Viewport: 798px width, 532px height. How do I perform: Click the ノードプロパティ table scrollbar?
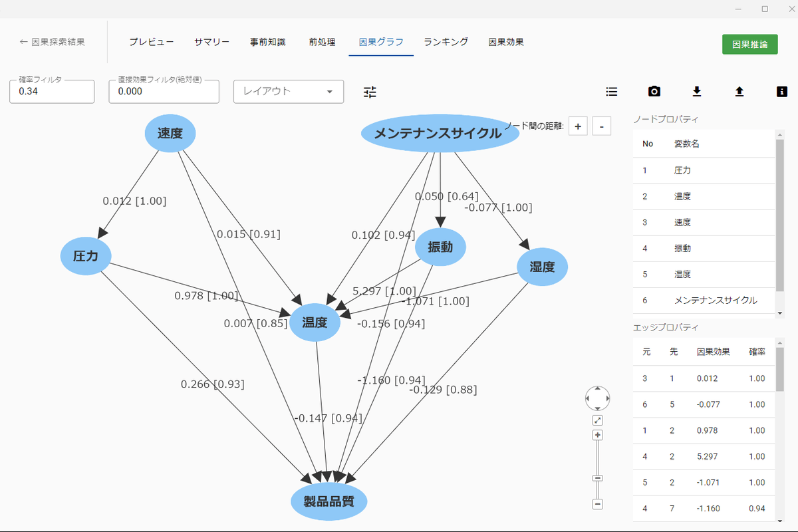(780, 216)
